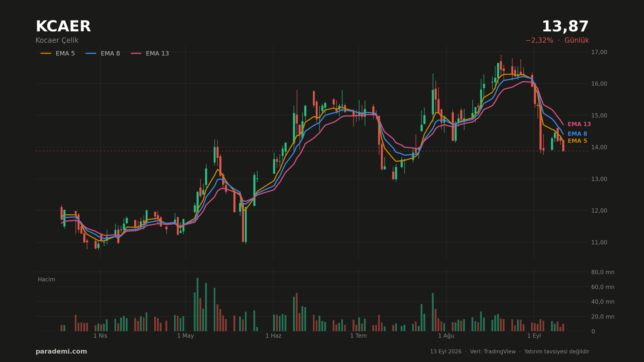Click the 1 May date axis label
Image resolution: width=644 pixels, height=362 pixels.
point(186,336)
